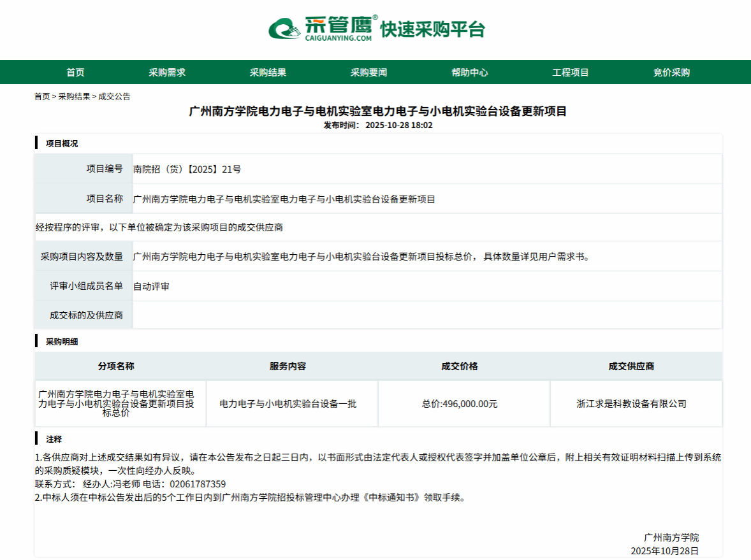Open the 首页 navigation menu item

coord(75,73)
